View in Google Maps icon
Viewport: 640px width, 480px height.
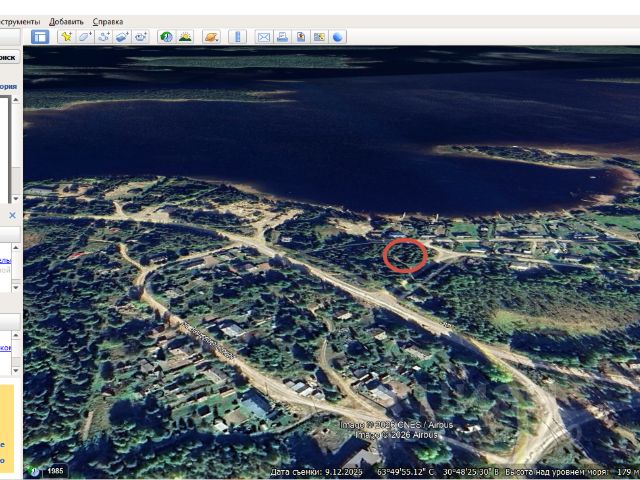(x=319, y=37)
